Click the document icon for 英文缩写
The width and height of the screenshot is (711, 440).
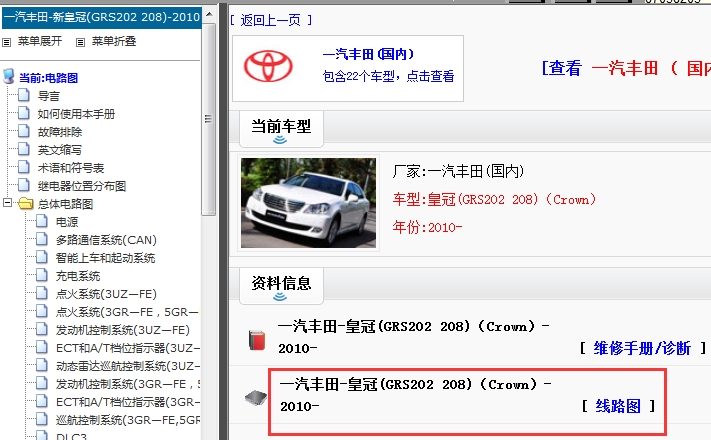[24, 149]
